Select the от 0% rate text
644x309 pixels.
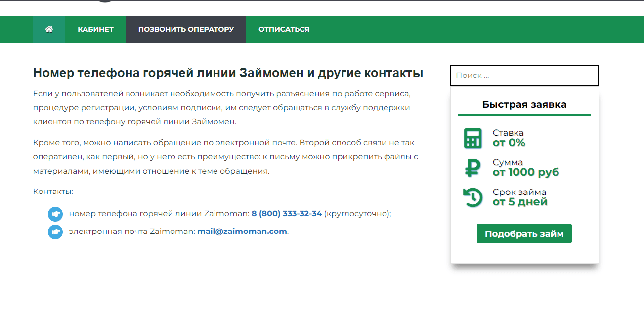tap(505, 143)
